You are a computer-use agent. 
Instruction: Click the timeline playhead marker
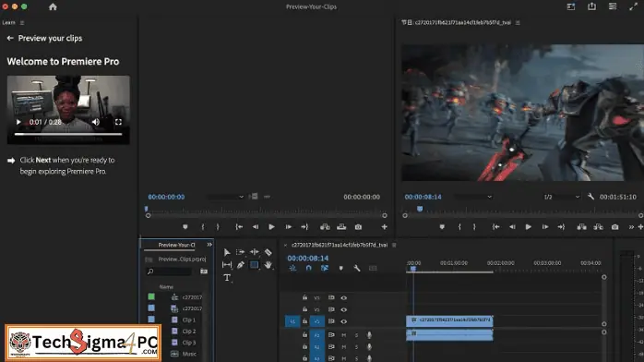click(x=413, y=269)
